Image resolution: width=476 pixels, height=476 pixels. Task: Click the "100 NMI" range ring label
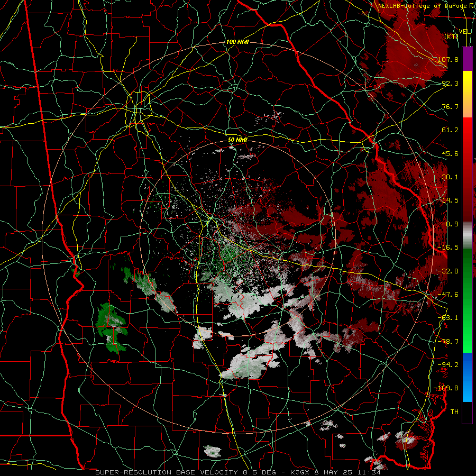click(x=237, y=42)
